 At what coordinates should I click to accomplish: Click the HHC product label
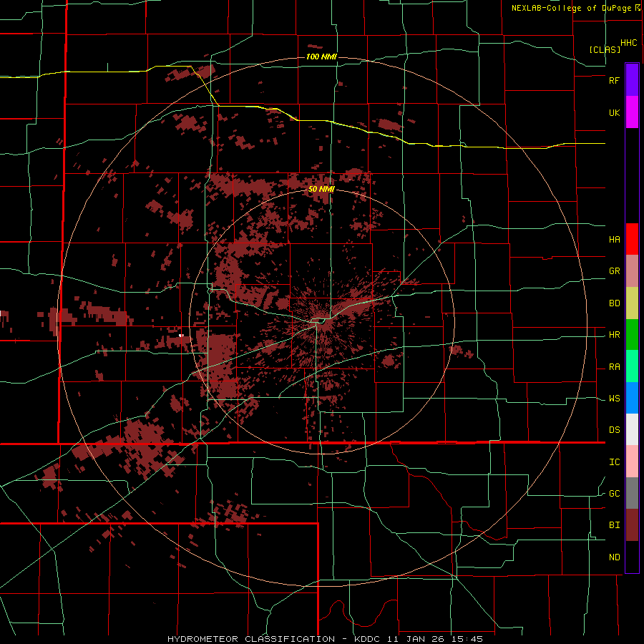pyautogui.click(x=628, y=43)
